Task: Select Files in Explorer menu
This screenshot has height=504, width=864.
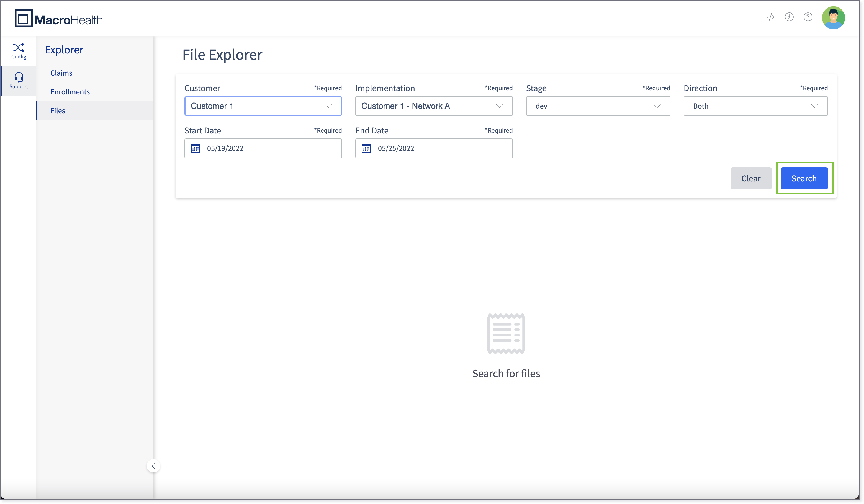Action: [58, 111]
